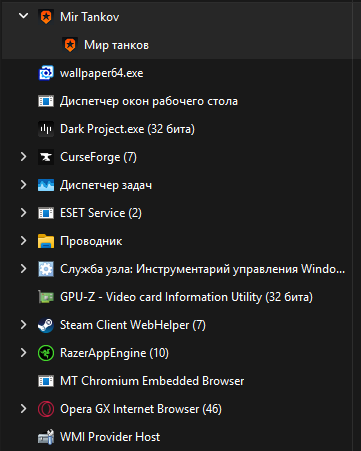Select ESET Service (2) text
The height and width of the screenshot is (451, 361).
click(x=101, y=213)
